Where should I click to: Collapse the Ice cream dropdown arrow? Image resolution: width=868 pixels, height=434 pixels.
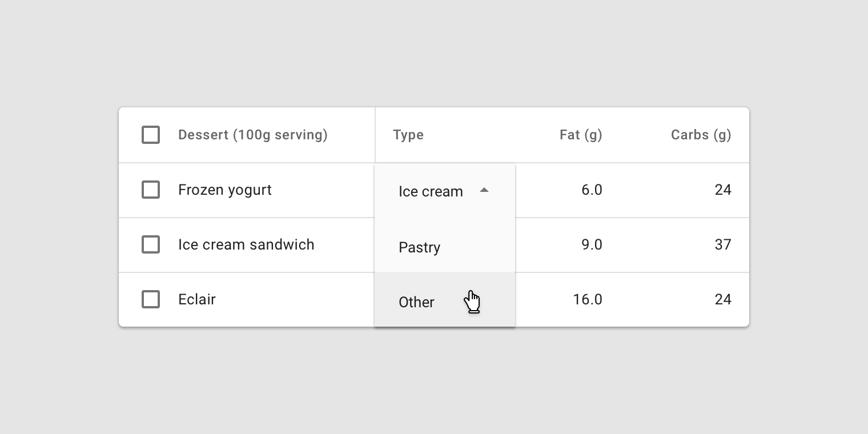tap(484, 190)
